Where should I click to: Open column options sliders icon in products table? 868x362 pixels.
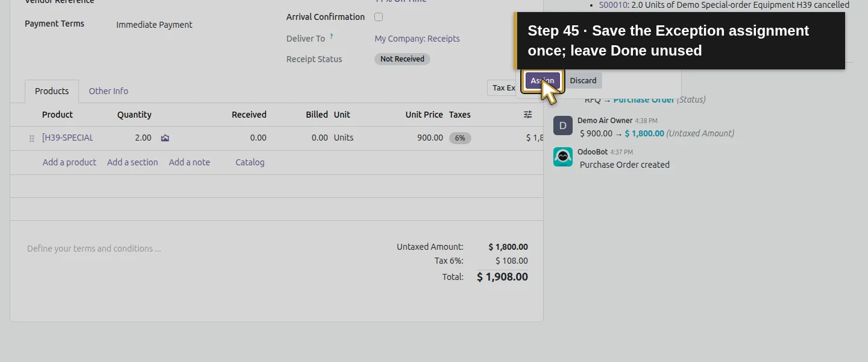click(x=528, y=115)
